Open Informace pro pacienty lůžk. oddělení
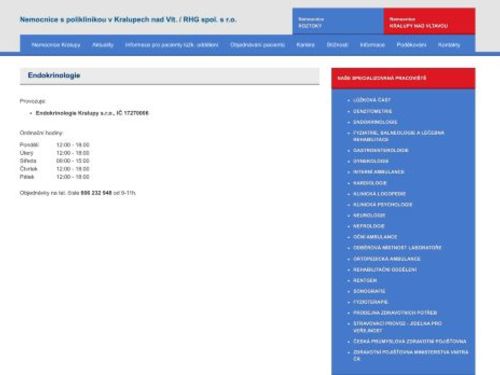 click(172, 45)
